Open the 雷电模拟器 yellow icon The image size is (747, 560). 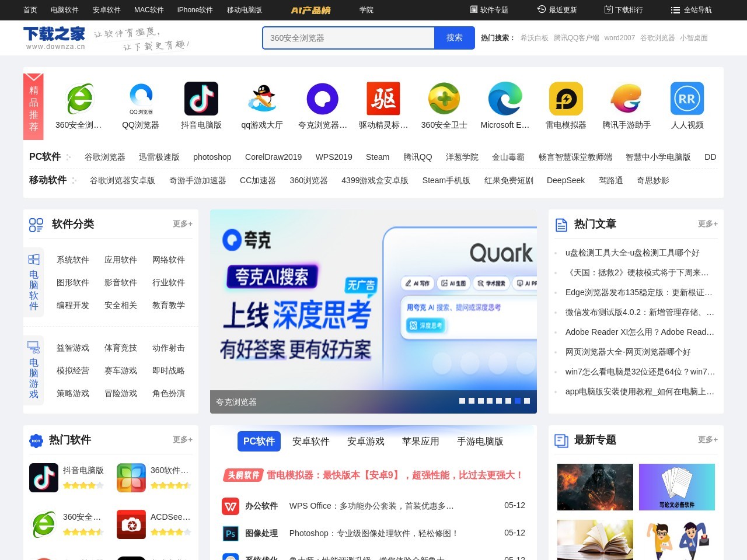click(x=566, y=99)
